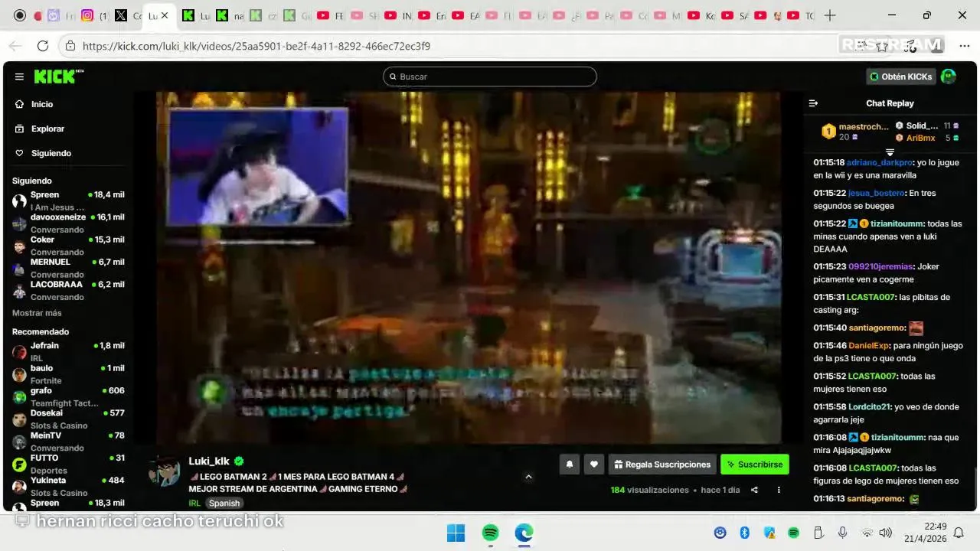This screenshot has height=551, width=980.
Task: Open the volume tray control
Action: [x=886, y=533]
